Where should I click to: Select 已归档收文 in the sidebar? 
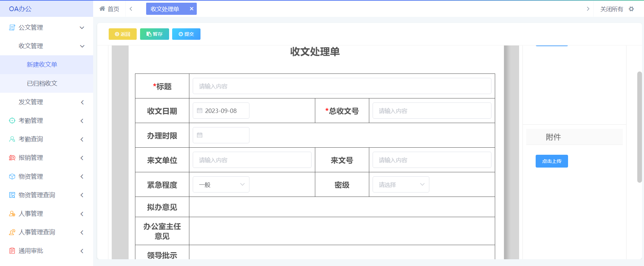point(42,83)
